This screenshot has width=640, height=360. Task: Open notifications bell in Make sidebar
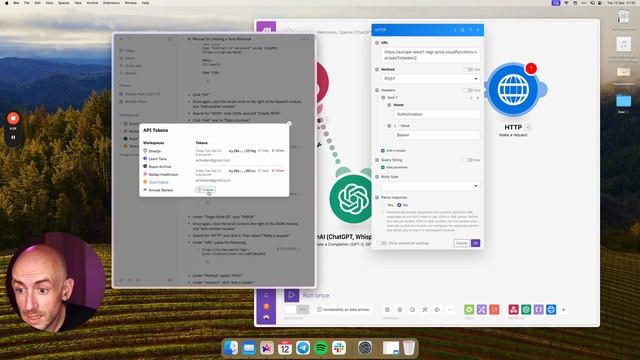click(266, 295)
